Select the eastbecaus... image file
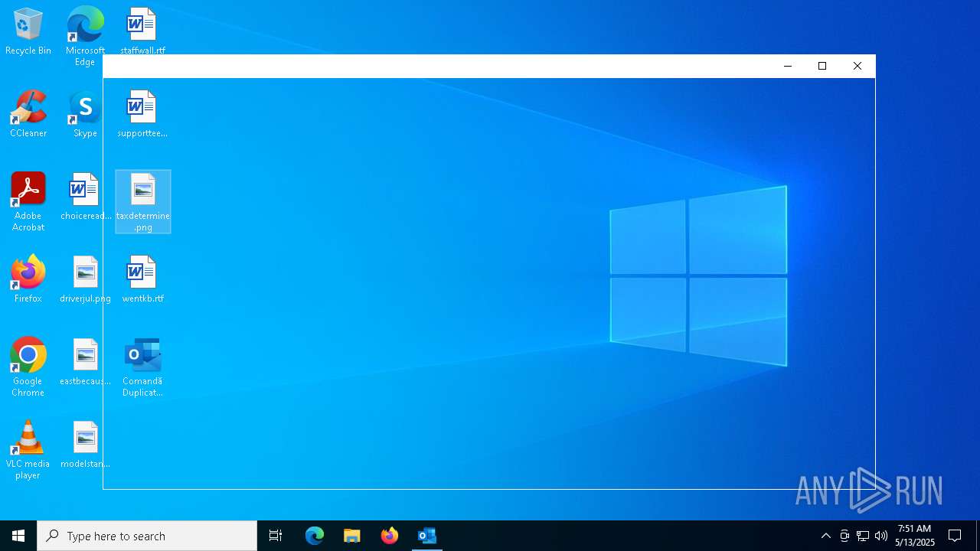The width and height of the screenshot is (980, 551). 85,363
